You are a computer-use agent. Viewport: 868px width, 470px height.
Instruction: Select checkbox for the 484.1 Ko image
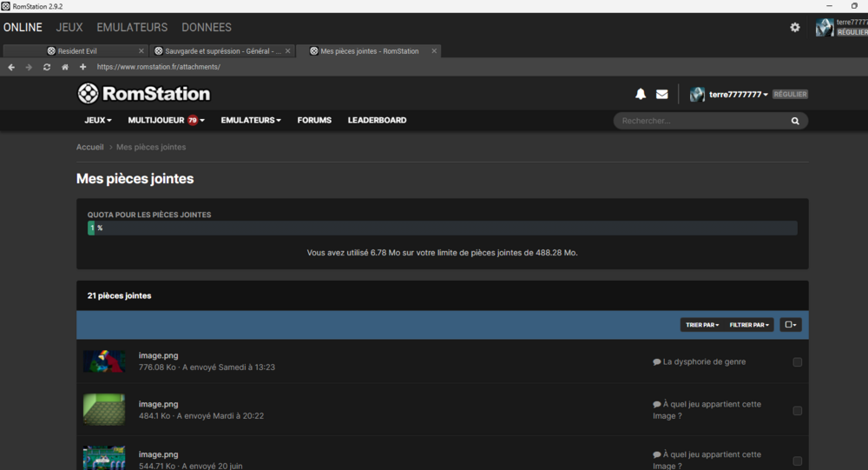click(x=798, y=411)
